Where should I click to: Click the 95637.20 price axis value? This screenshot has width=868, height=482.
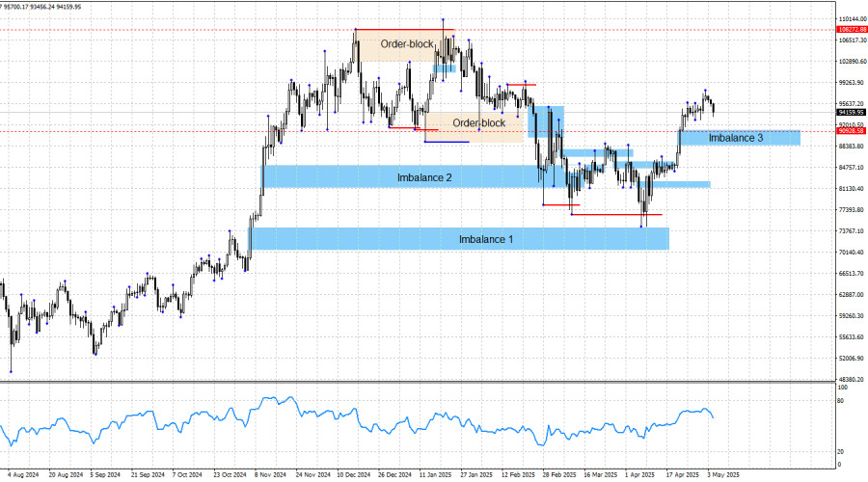point(852,103)
